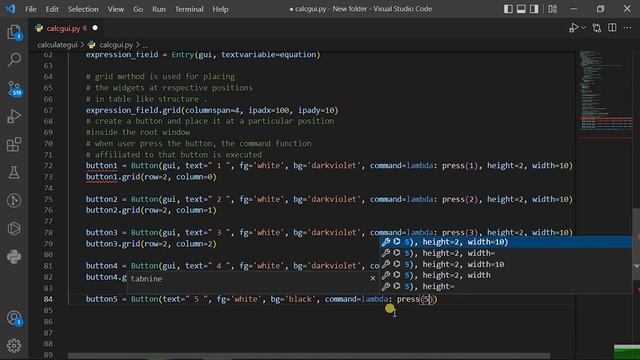The width and height of the screenshot is (640, 360).
Task: Choose suggestion '5), height=2, width'
Action: click(x=506, y=275)
